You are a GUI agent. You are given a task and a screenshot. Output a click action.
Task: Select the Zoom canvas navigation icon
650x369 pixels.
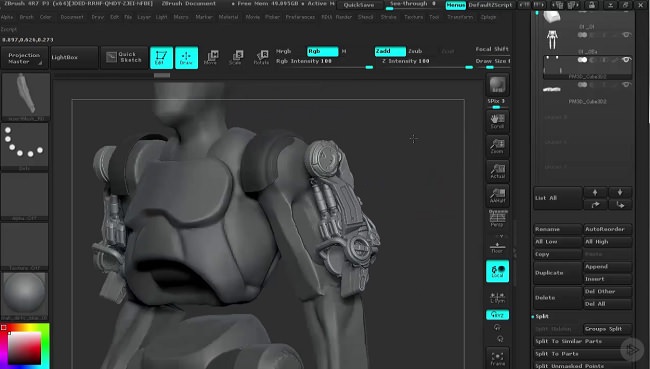coord(497,146)
